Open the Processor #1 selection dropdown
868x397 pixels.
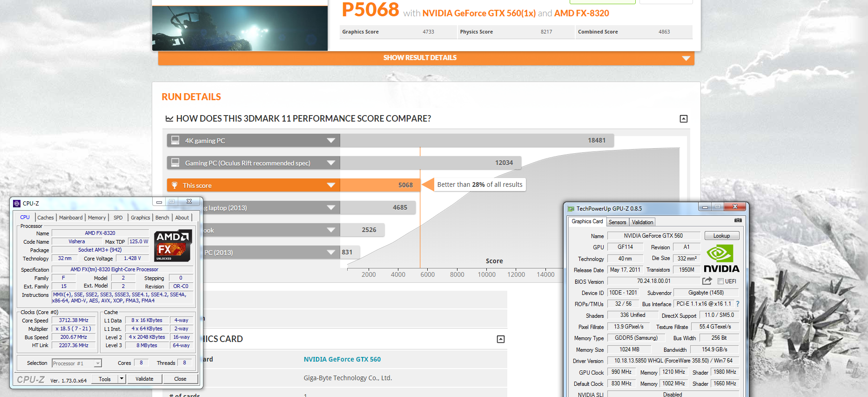[98, 363]
